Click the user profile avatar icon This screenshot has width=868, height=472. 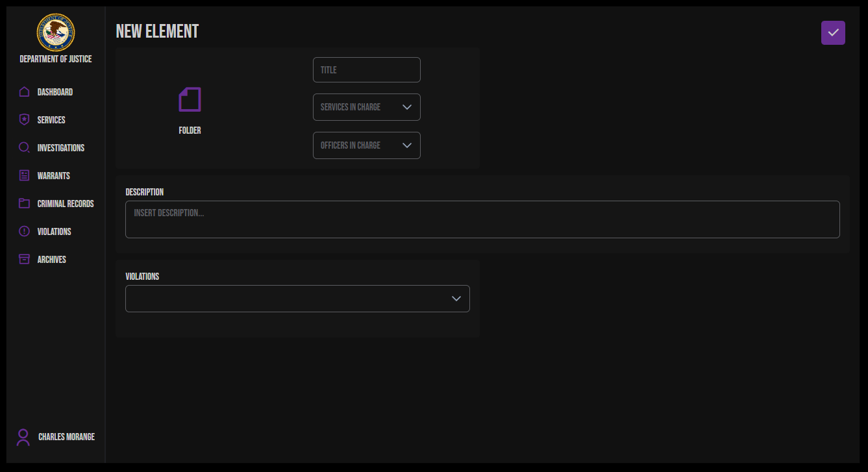[23, 437]
